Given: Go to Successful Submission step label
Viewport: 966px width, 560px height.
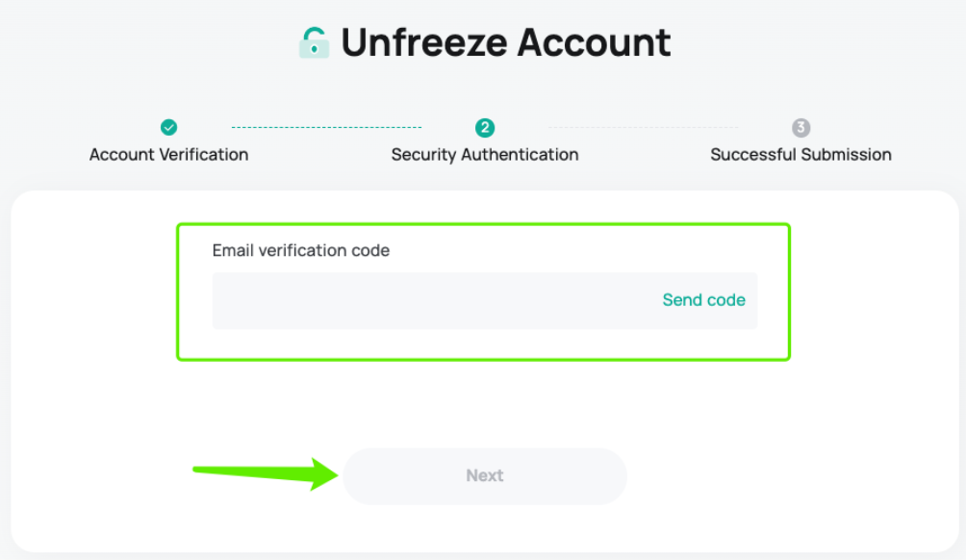Looking at the screenshot, I should pyautogui.click(x=801, y=155).
